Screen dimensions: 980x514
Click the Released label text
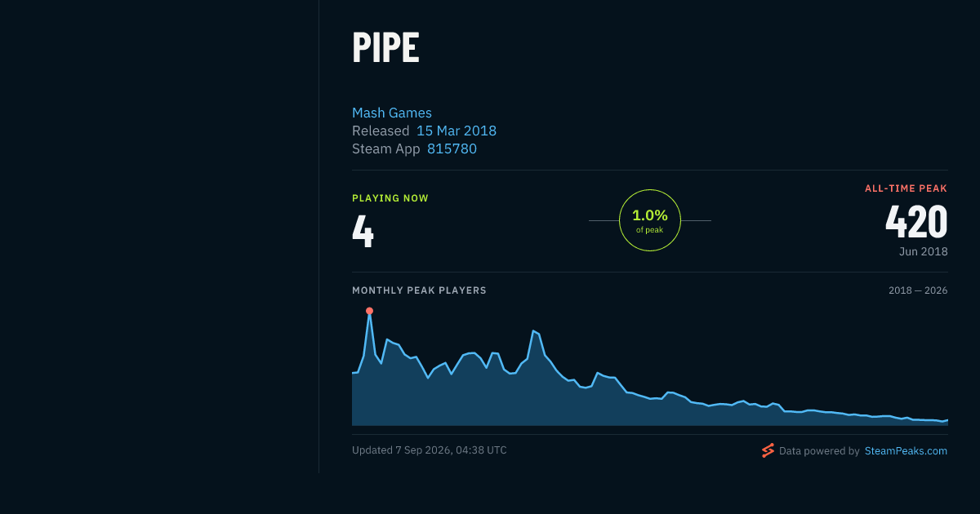pos(381,131)
